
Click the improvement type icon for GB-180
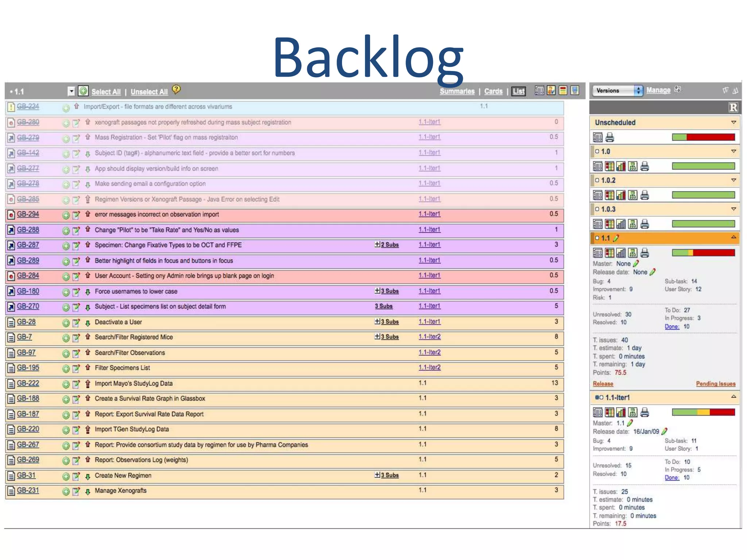click(11, 291)
